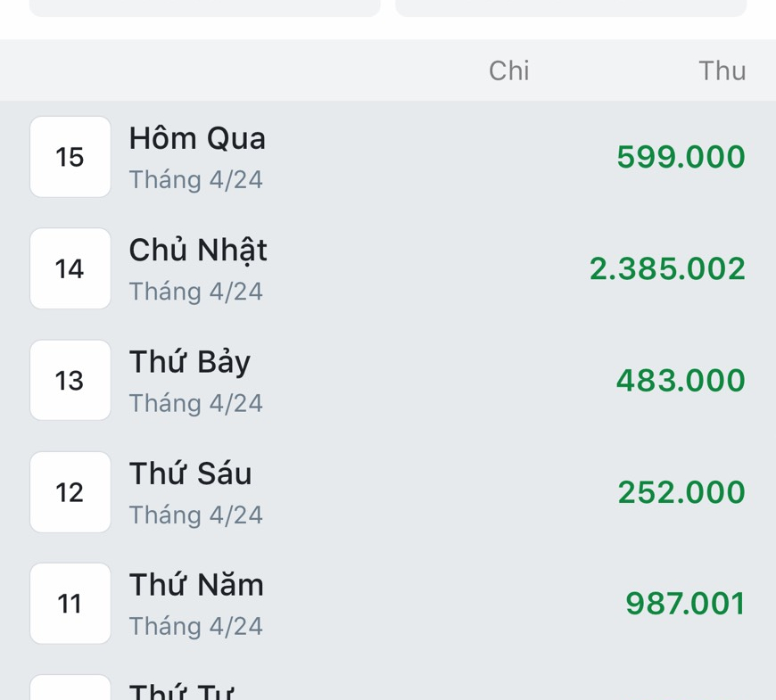Select the Thứ Năm row title
This screenshot has height=700, width=776.
click(x=196, y=585)
